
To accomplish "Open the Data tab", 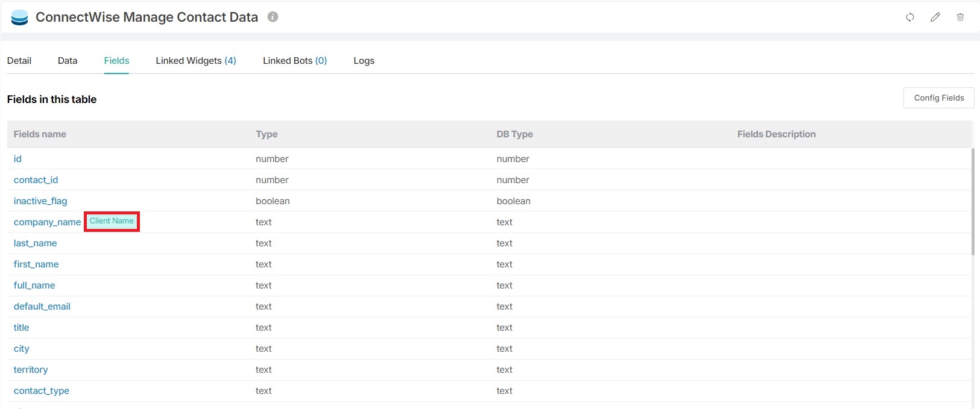I will click(x=68, y=60).
